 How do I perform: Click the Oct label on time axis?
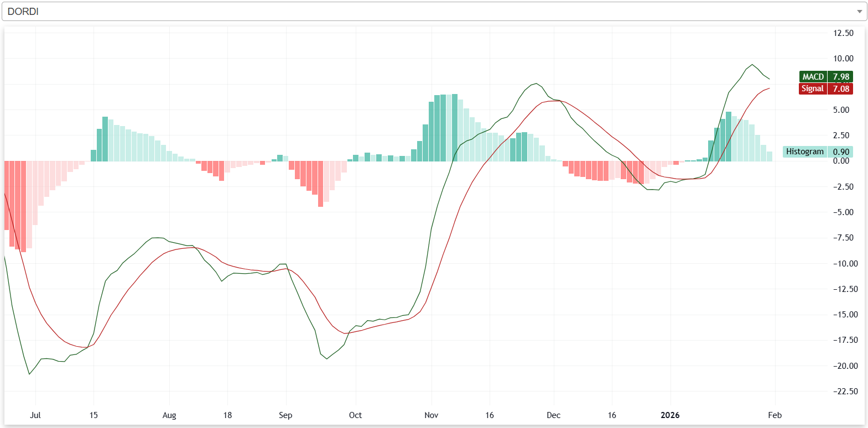(x=355, y=415)
